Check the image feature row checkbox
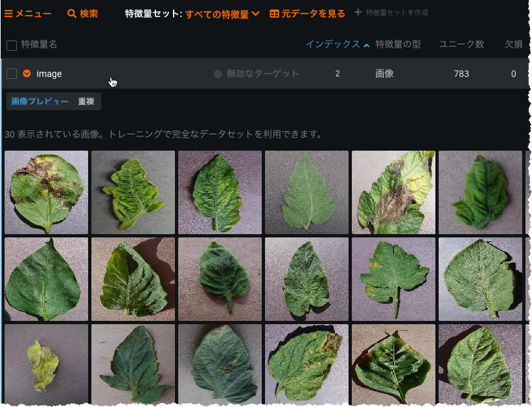 pyautogui.click(x=12, y=74)
